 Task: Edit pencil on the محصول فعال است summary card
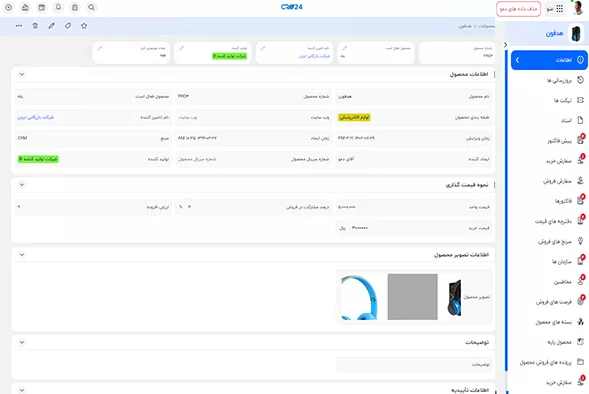coord(344,48)
